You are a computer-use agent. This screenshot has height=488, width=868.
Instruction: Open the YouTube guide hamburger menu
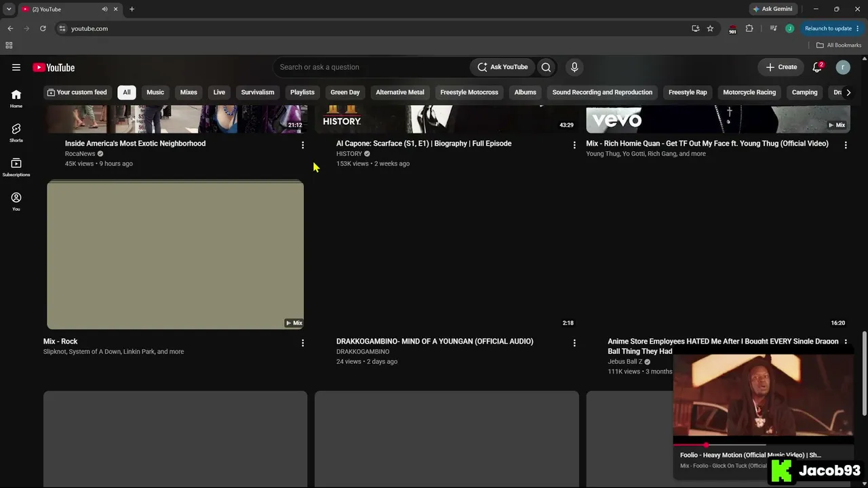click(16, 67)
